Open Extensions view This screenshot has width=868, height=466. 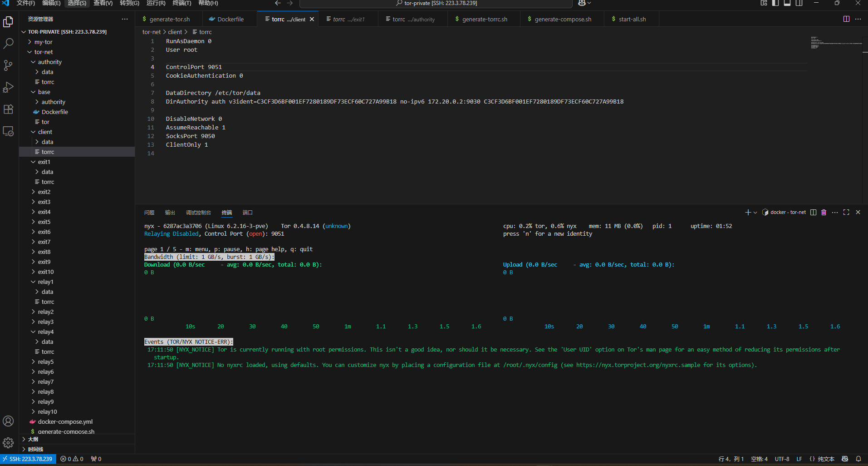click(8, 109)
